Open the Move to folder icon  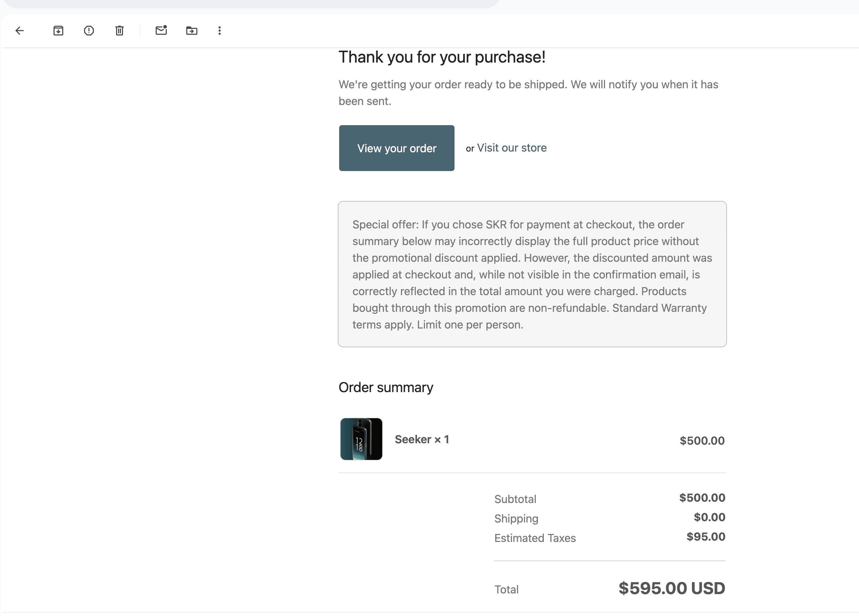pos(192,31)
